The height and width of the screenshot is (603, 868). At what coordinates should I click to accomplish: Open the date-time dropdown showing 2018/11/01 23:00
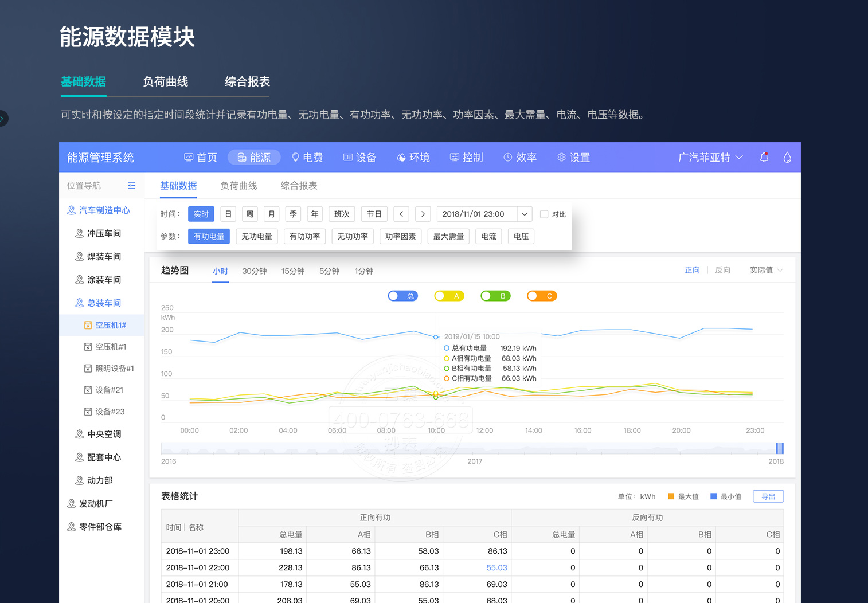point(525,214)
